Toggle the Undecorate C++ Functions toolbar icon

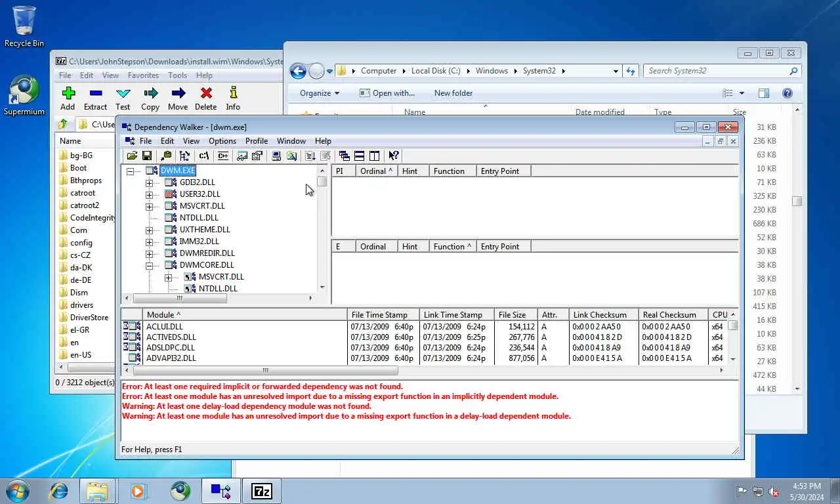tap(223, 156)
